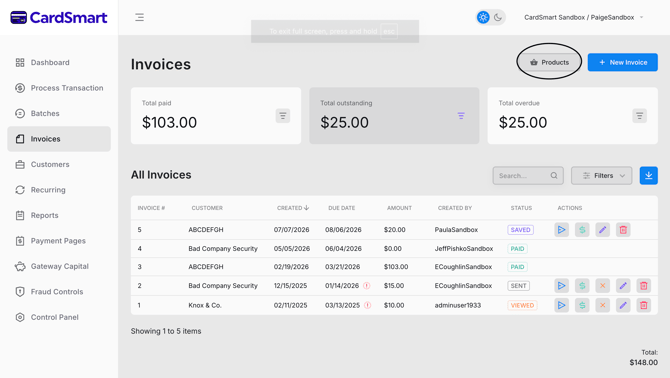Sort by AMOUNT column
This screenshot has height=378, width=670.
pyautogui.click(x=399, y=208)
